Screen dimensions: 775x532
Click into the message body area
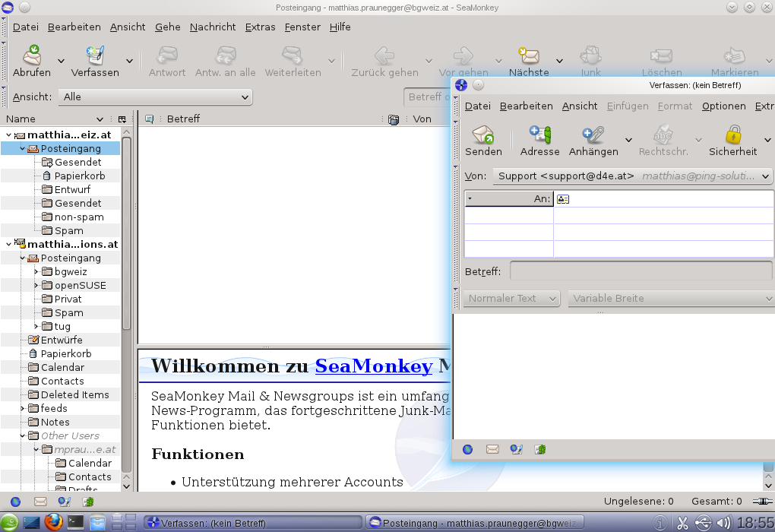614,375
